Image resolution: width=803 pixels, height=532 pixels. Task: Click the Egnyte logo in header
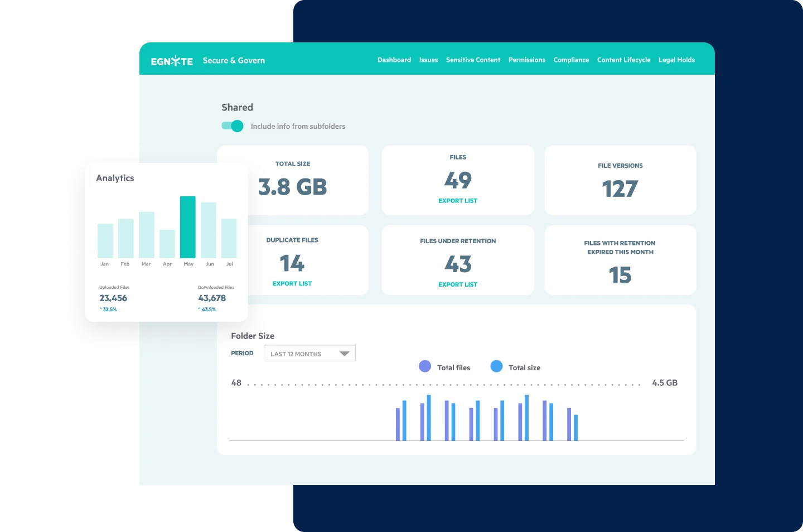point(172,61)
